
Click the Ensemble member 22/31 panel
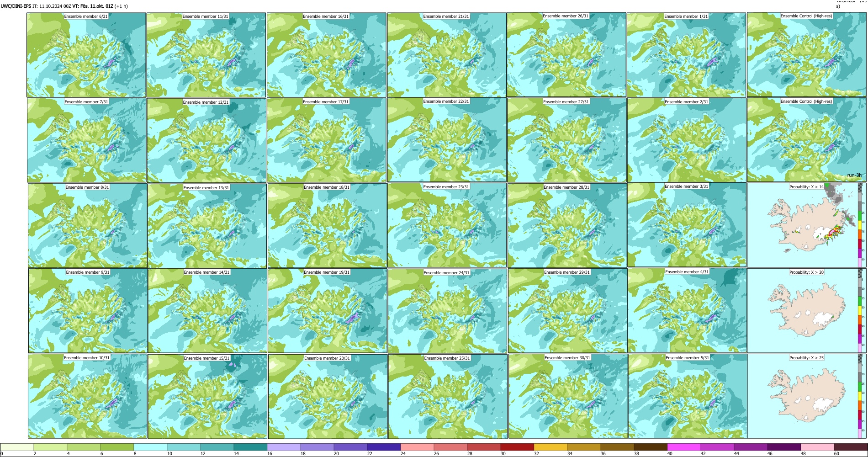(x=447, y=140)
